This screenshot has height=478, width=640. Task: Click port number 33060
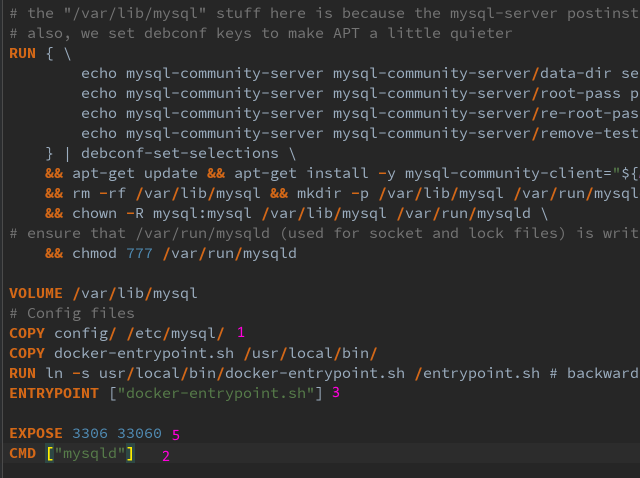(x=140, y=433)
